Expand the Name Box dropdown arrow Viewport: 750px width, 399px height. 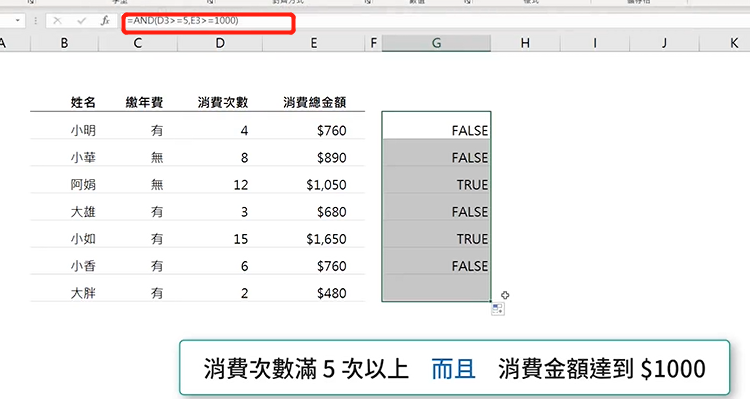[x=18, y=21]
